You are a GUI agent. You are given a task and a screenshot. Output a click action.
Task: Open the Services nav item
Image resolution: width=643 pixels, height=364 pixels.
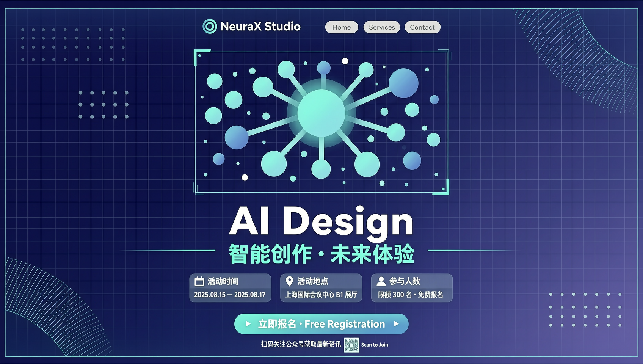[x=382, y=27]
